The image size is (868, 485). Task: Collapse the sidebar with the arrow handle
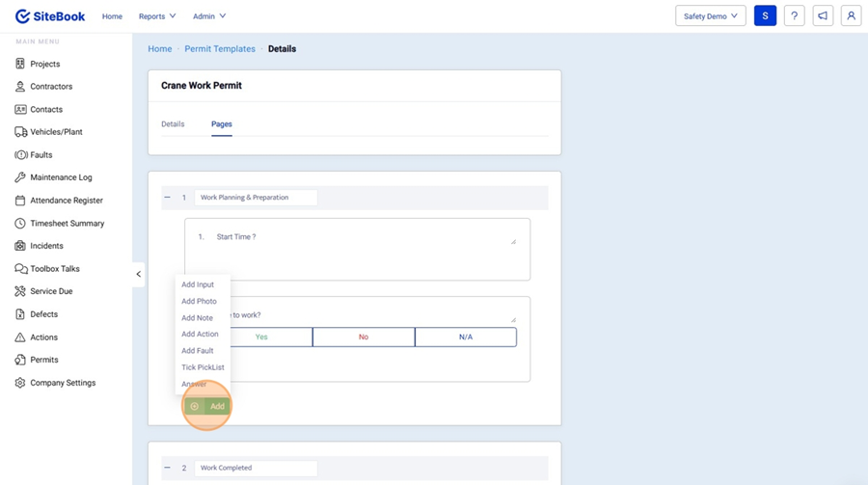click(x=138, y=275)
